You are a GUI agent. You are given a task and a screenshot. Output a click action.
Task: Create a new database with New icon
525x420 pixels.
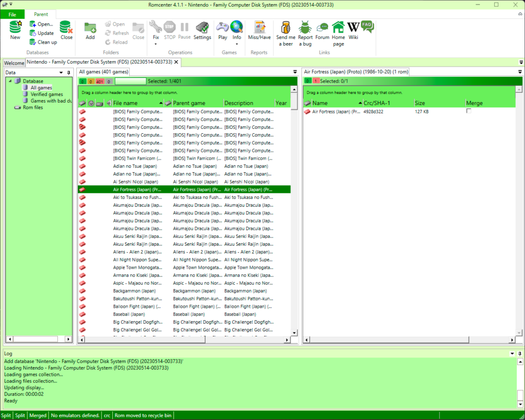coord(15,30)
